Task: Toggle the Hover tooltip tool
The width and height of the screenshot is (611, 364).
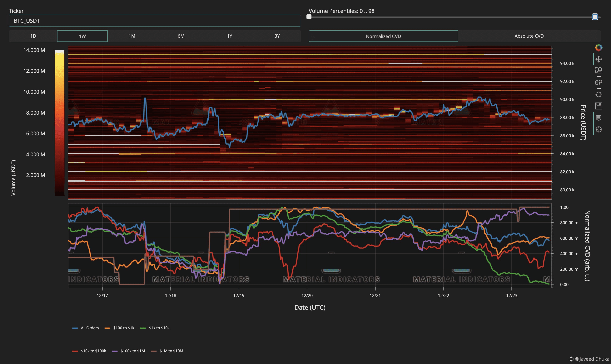Action: [x=599, y=118]
